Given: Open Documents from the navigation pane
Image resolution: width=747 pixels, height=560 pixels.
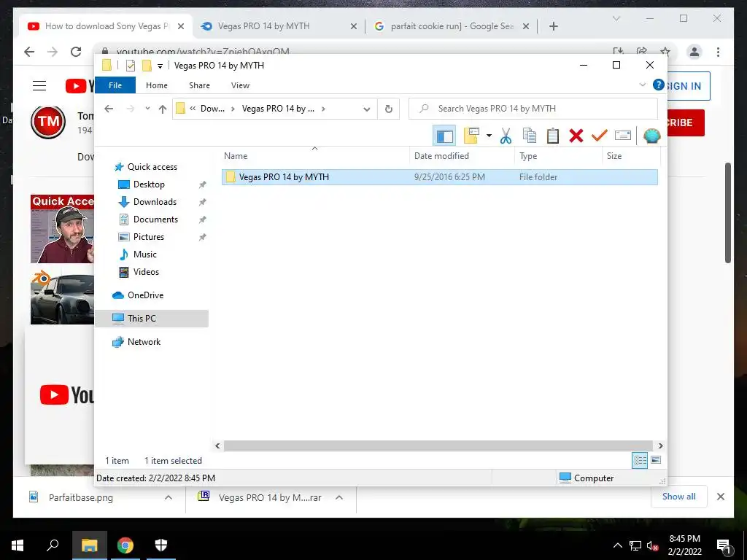Looking at the screenshot, I should tap(155, 219).
